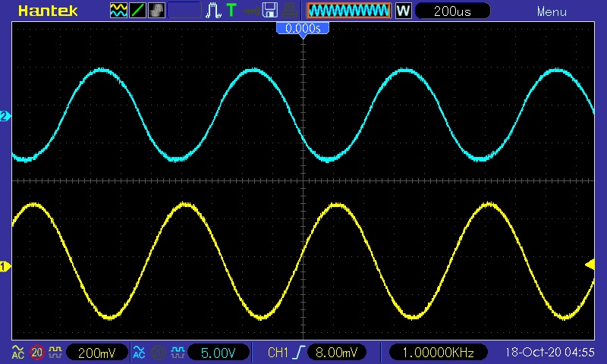The width and height of the screenshot is (607, 364).
Task: Click the CH1 trigger source label
Action: 278,353
